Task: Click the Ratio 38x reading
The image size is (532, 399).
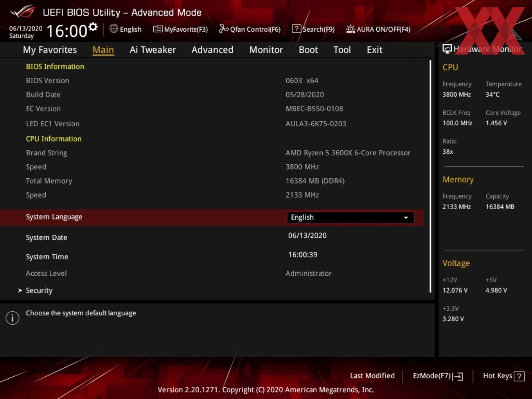Action: click(448, 151)
